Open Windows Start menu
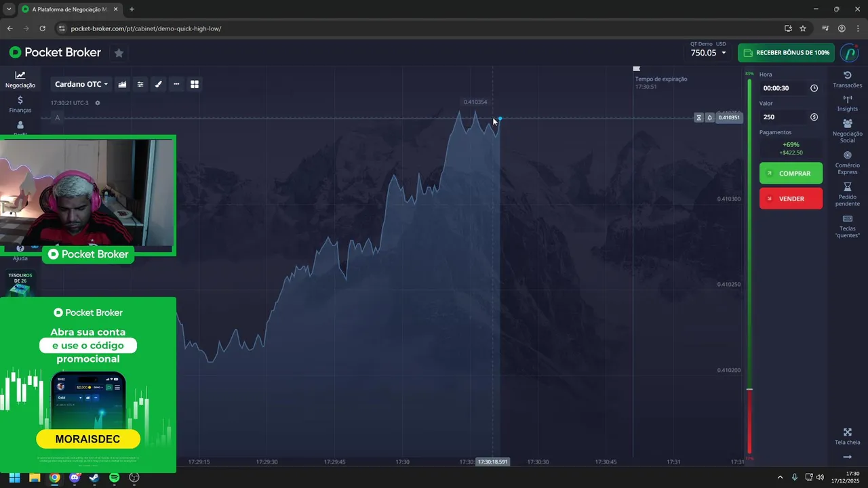 click(15, 477)
